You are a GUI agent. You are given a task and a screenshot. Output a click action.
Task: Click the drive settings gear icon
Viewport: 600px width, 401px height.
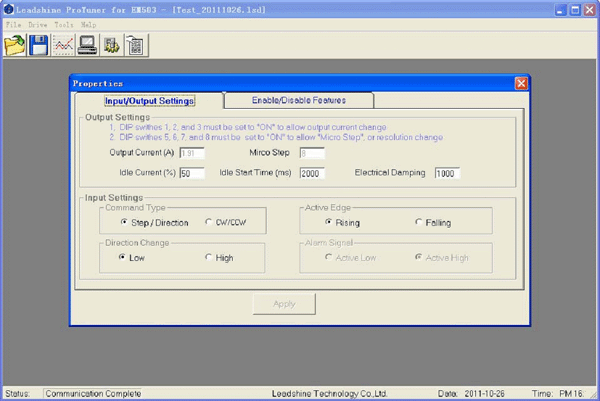[x=111, y=44]
